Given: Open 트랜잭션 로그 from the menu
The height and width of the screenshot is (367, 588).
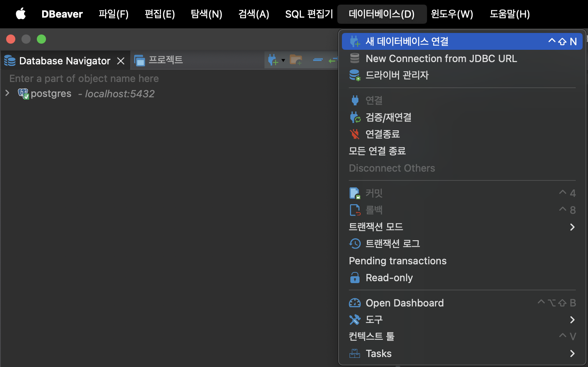Looking at the screenshot, I should [462, 244].
